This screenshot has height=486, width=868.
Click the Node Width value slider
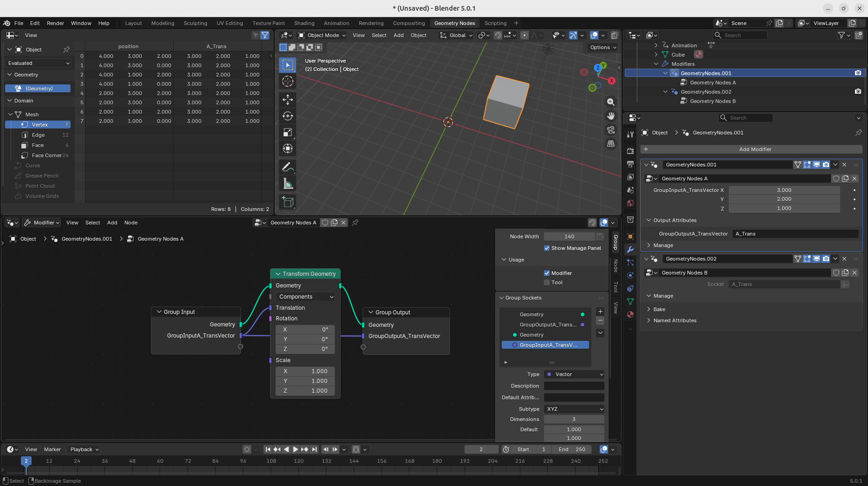tap(569, 237)
